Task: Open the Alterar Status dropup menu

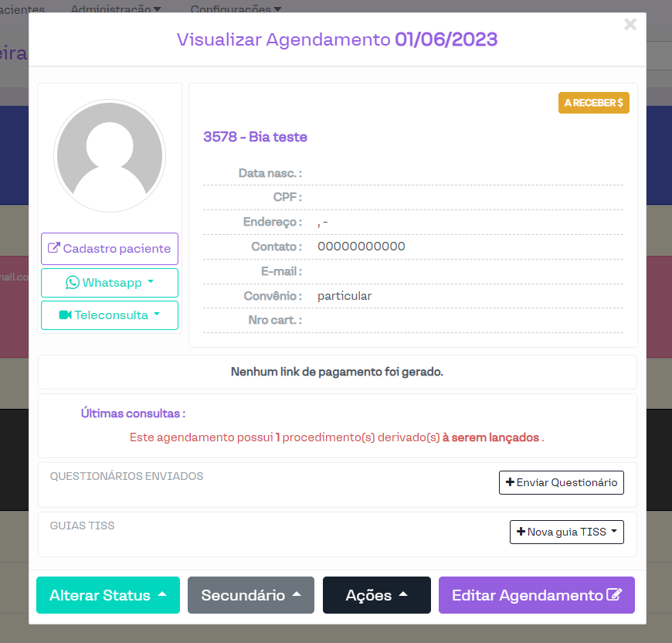Action: pos(108,595)
